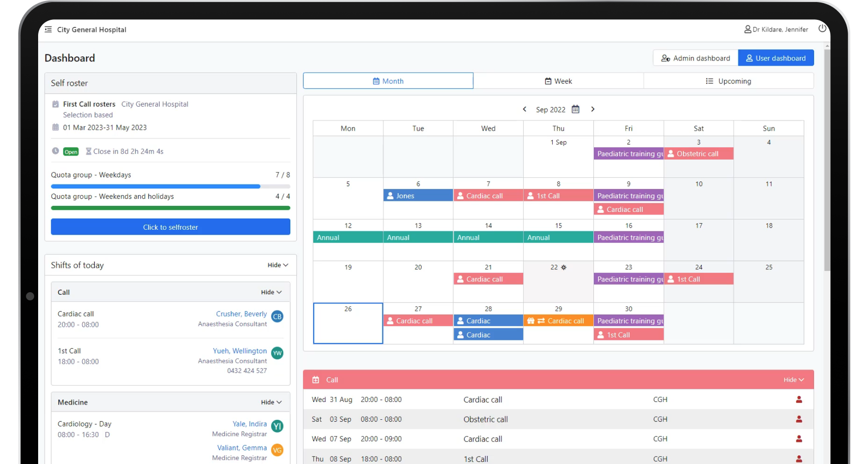Open the calendar date picker icon
The width and height of the screenshot is (868, 464).
pos(576,109)
